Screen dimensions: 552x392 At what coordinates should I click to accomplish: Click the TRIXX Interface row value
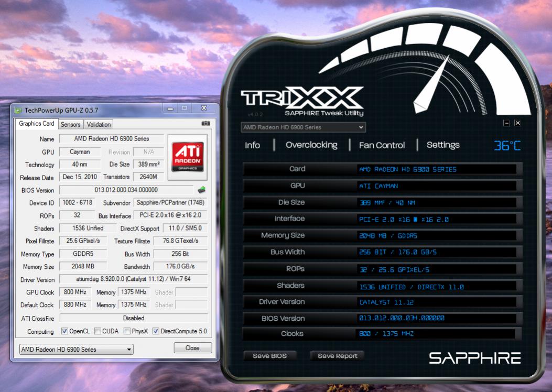[437, 219]
